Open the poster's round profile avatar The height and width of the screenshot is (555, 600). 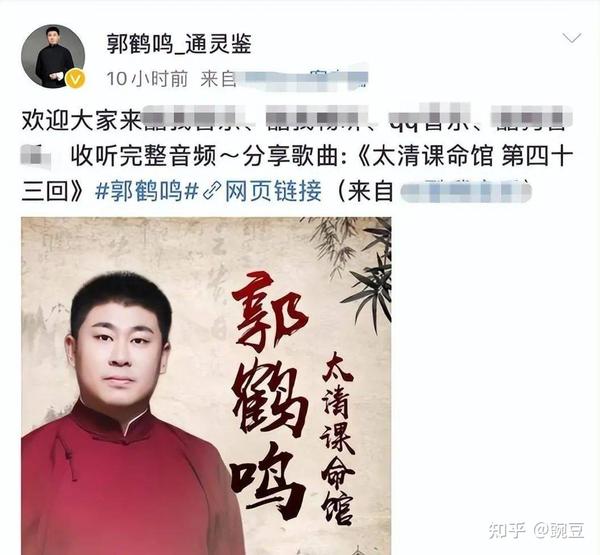53,57
